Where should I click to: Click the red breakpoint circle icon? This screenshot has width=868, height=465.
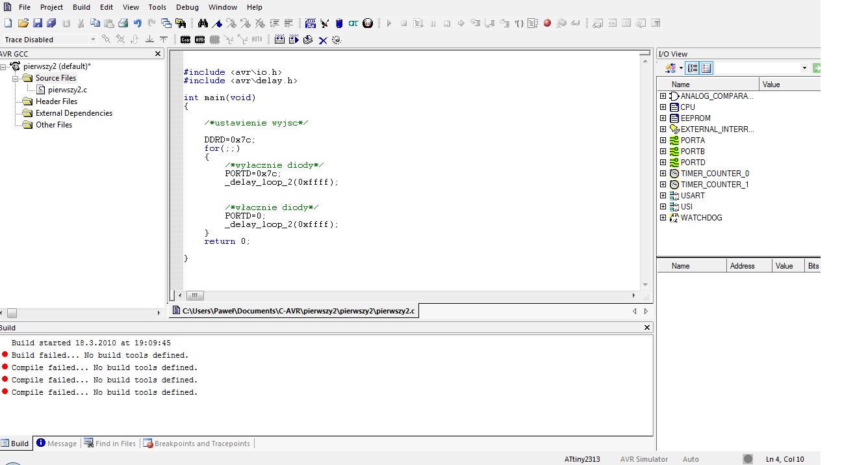click(547, 23)
